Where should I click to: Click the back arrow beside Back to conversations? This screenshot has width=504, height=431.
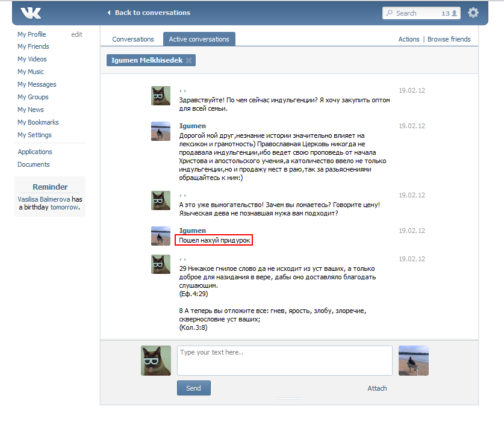109,13
